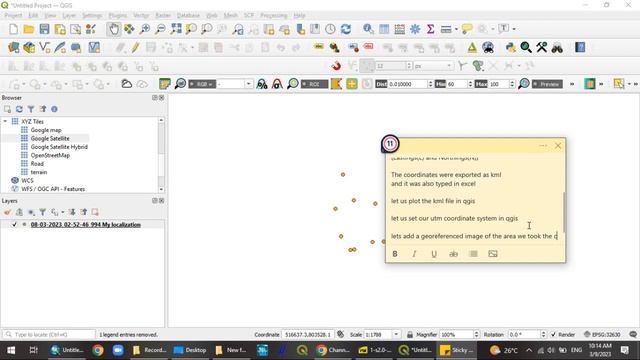
Task: Open the Project menu
Action: pos(13,15)
